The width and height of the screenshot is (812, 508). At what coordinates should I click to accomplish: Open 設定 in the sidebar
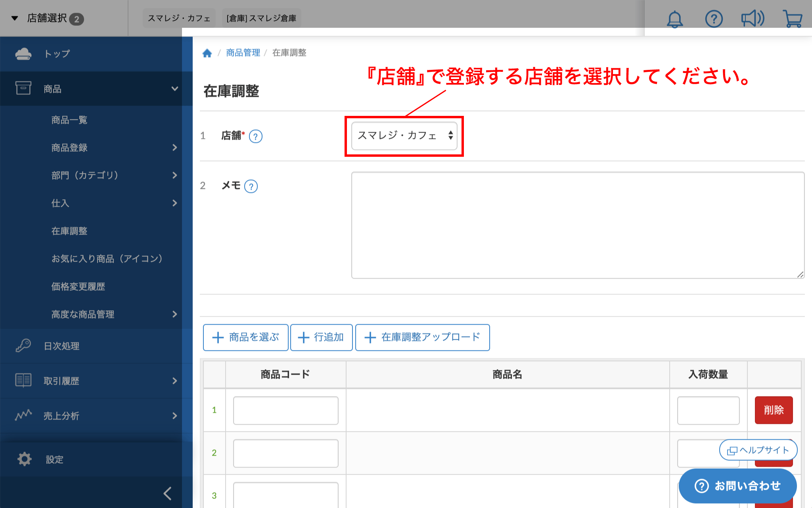click(x=54, y=460)
